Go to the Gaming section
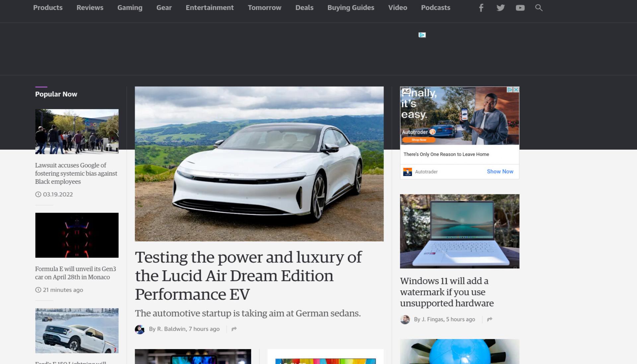This screenshot has height=364, width=637. pos(130,8)
